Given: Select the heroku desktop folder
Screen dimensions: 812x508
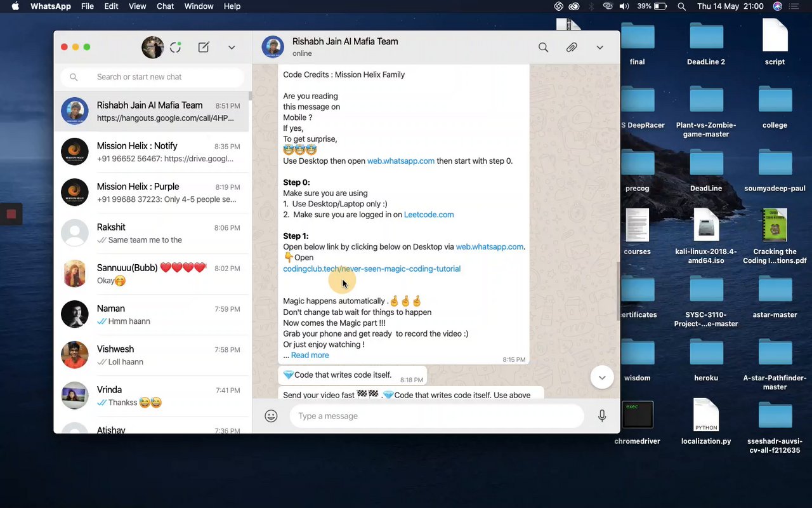Looking at the screenshot, I should tap(706, 359).
